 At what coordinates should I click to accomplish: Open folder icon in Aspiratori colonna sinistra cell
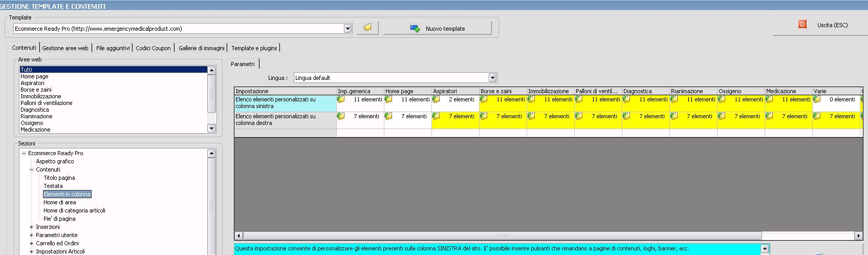click(x=436, y=99)
